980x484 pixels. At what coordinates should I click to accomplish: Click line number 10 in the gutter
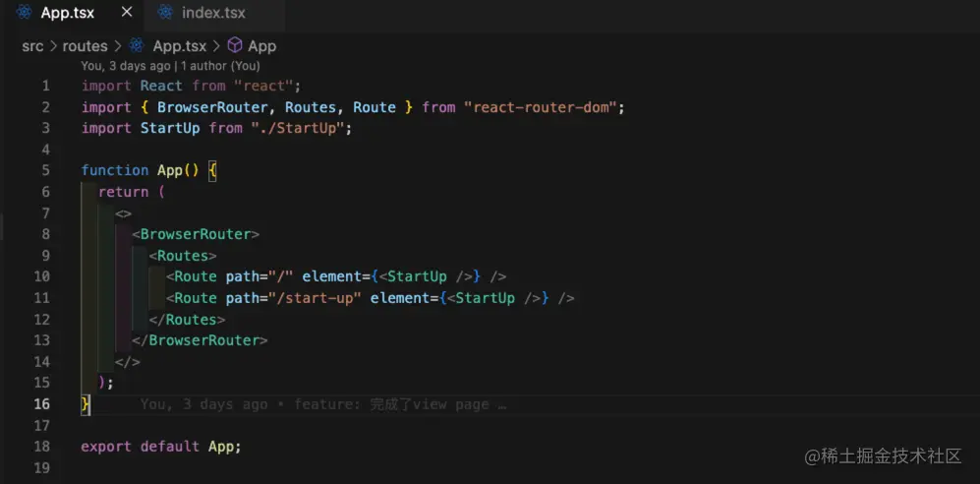click(x=42, y=276)
